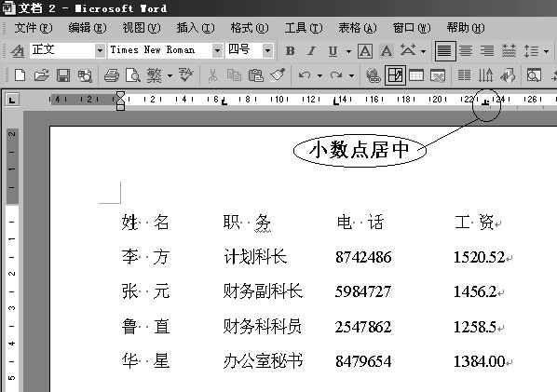Toggle Bold formatting
Screen dimensions: 557x392
point(291,51)
